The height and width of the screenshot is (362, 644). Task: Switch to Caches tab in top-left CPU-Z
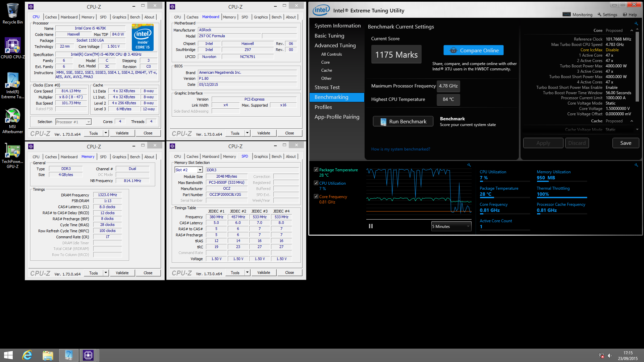coord(51,17)
